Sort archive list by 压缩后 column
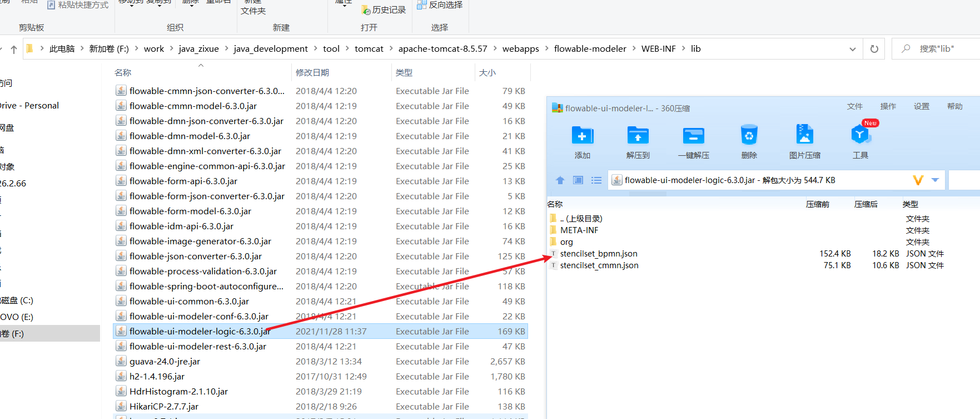 pyautogui.click(x=866, y=204)
